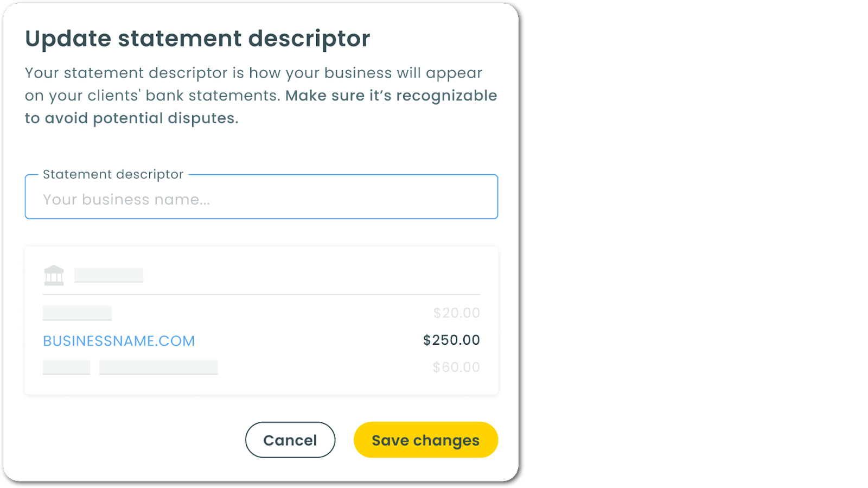Click the bank building icon
The image size is (868, 488).
(54, 275)
